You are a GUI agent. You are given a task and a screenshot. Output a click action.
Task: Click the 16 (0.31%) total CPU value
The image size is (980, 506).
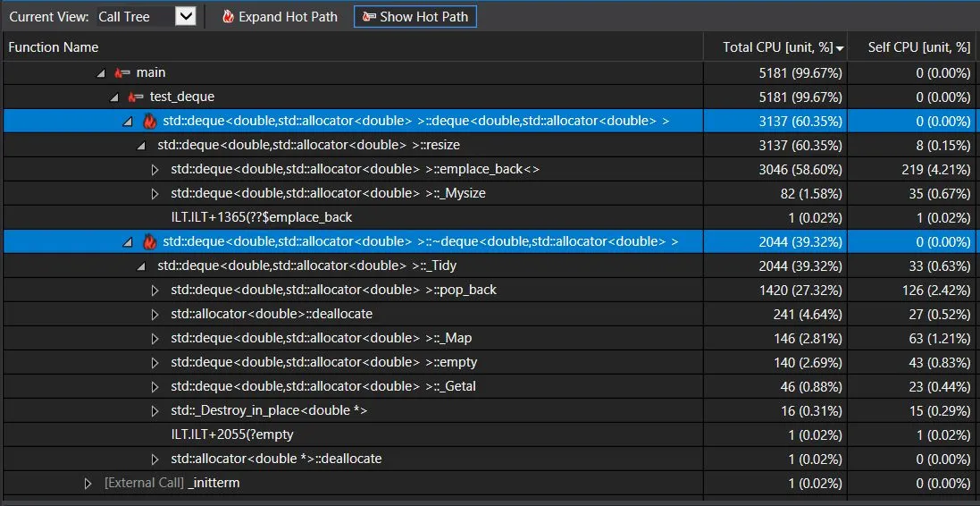pyautogui.click(x=811, y=411)
